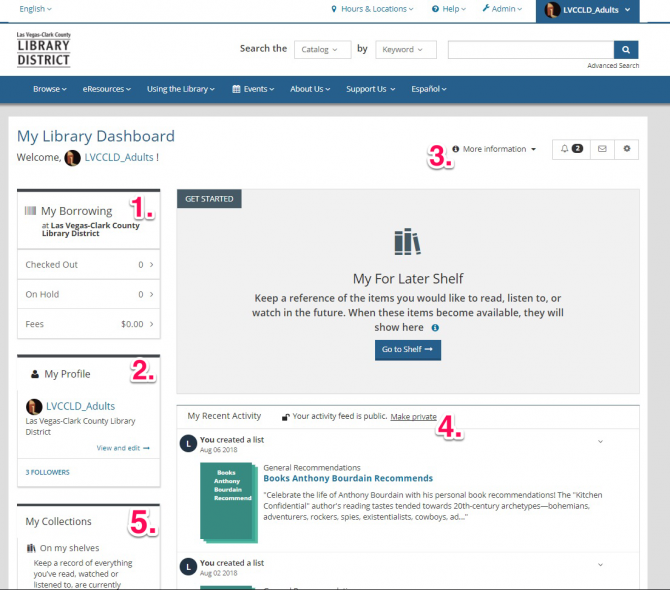Open the Browse menu
This screenshot has width=670, height=590.
[50, 89]
